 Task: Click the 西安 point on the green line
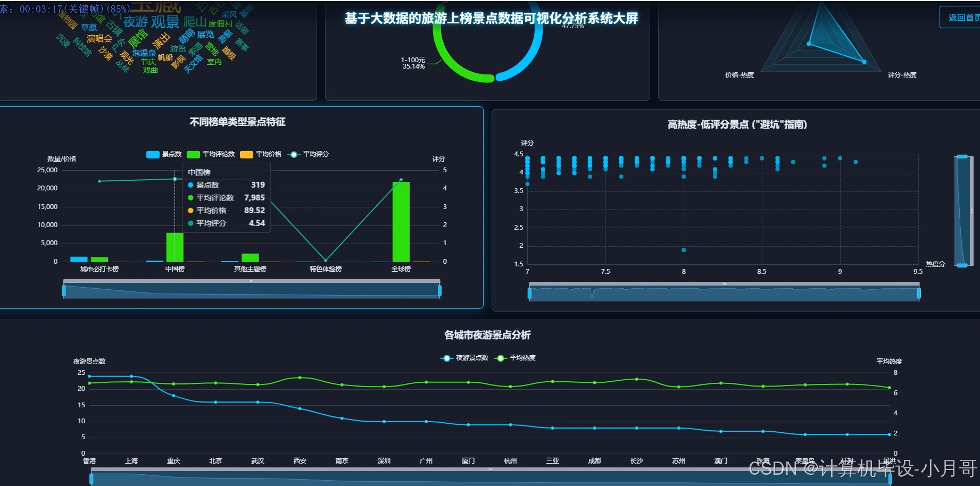tap(300, 378)
